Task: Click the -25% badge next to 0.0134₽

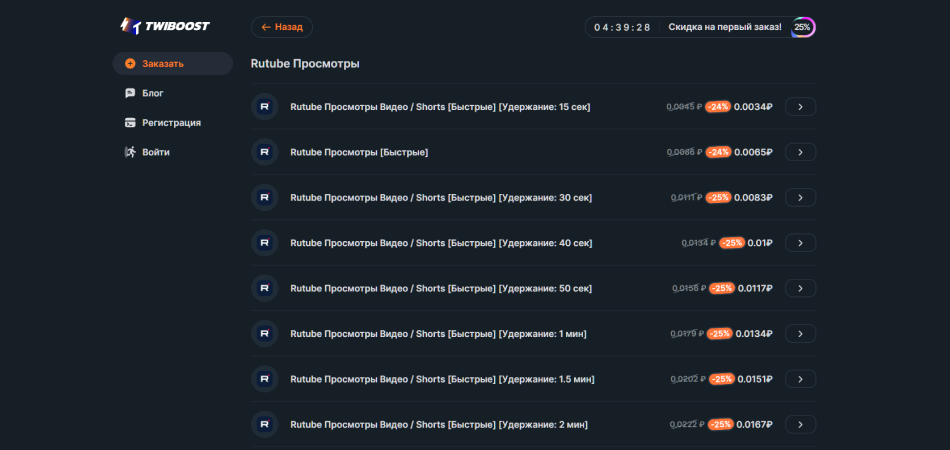Action: pos(720,334)
